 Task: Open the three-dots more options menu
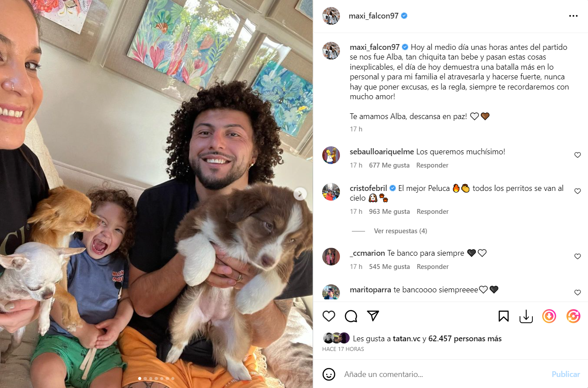(573, 16)
